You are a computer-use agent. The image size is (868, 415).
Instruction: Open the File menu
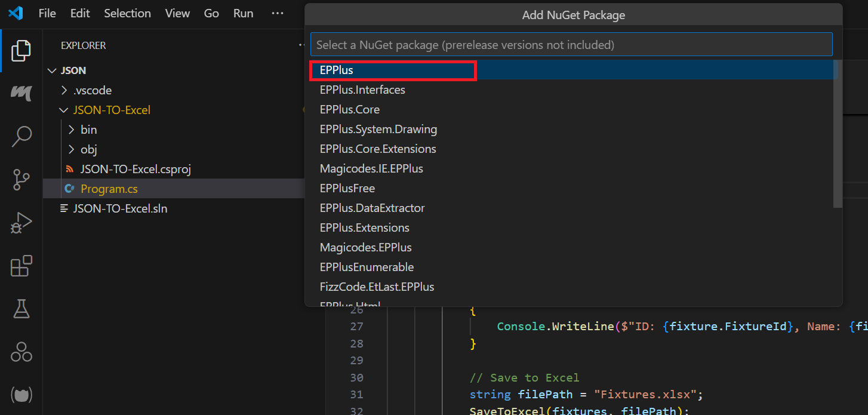(47, 13)
